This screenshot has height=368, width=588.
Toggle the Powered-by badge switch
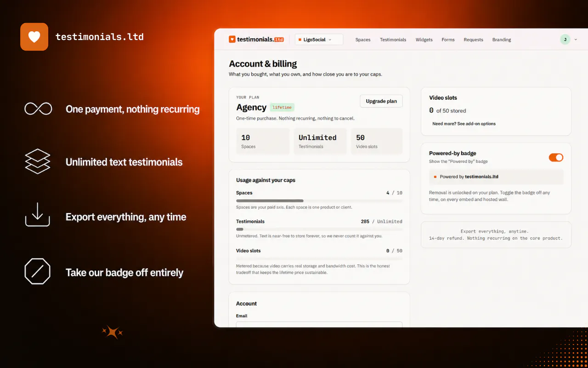point(556,157)
